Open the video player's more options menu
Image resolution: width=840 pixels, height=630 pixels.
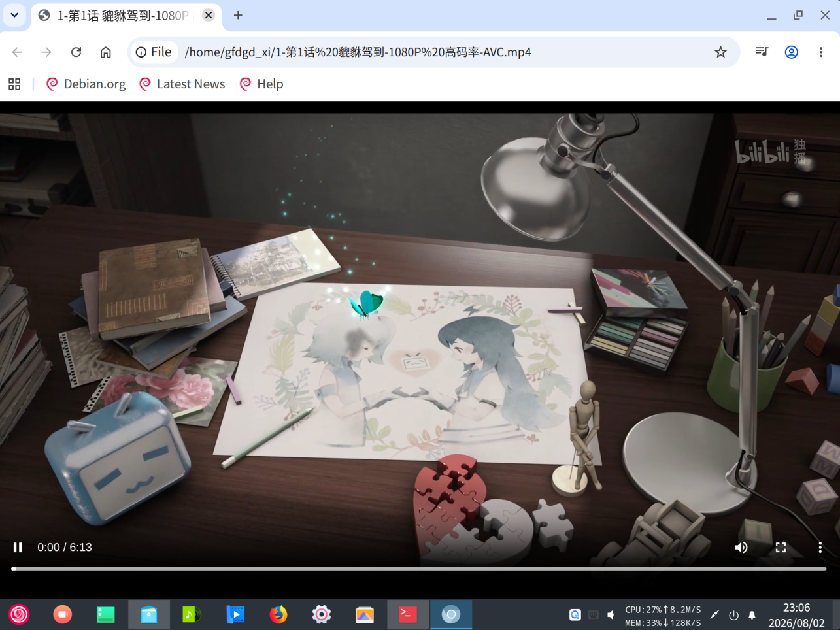pos(820,548)
